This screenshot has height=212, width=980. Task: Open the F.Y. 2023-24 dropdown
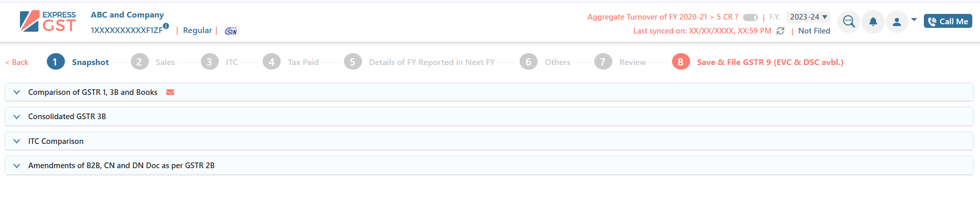tap(808, 17)
